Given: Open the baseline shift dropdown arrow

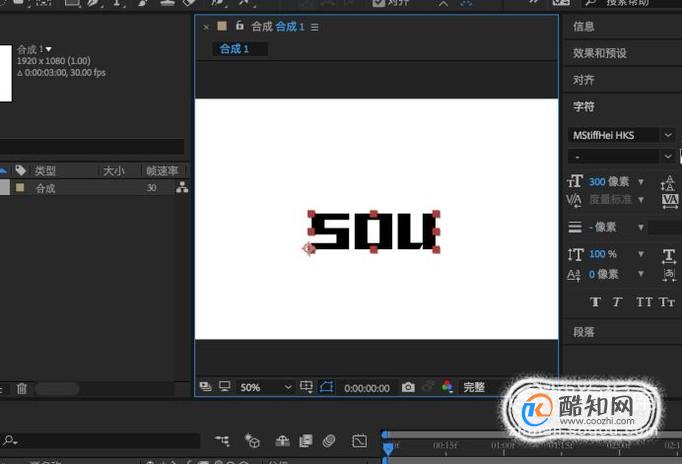Looking at the screenshot, I should pyautogui.click(x=641, y=274).
